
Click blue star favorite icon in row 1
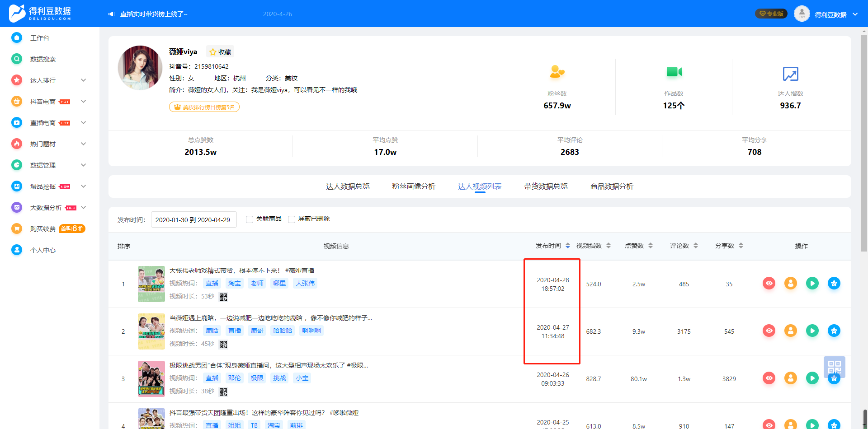pyautogui.click(x=834, y=283)
